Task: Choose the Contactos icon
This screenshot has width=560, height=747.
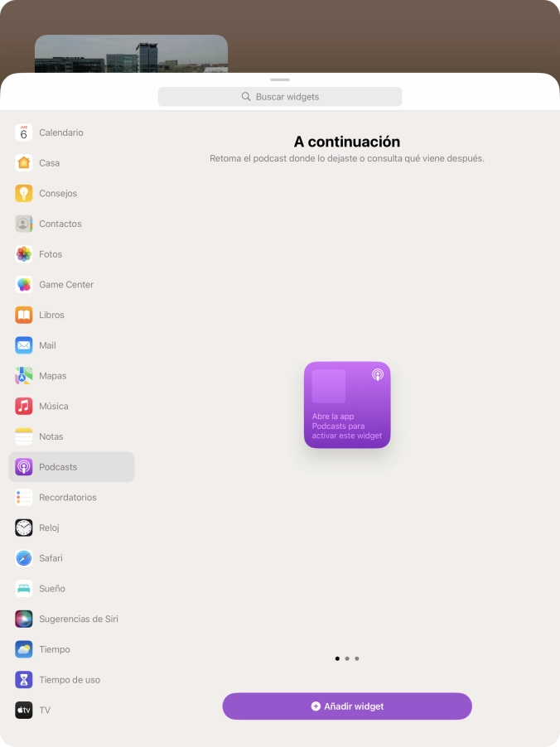Action: pos(24,224)
